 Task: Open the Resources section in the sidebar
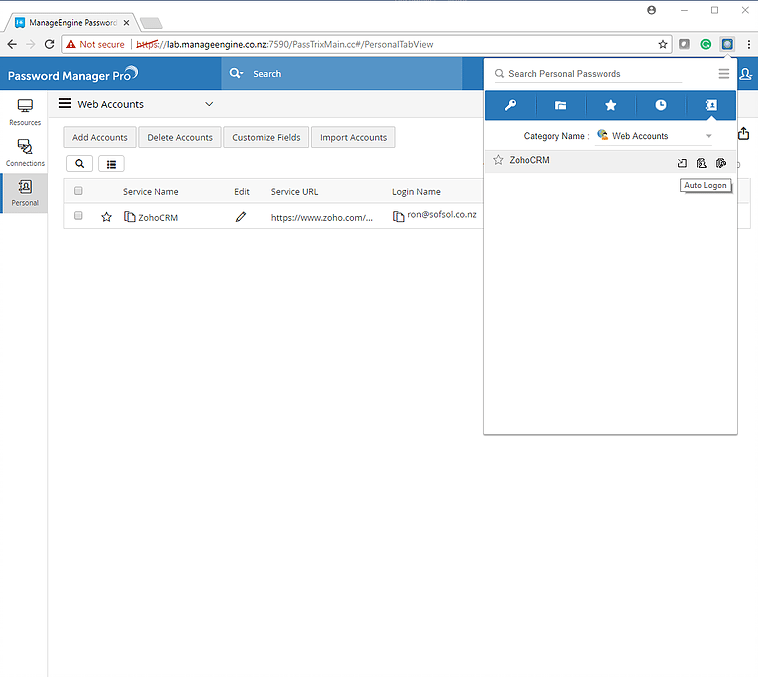click(25, 112)
